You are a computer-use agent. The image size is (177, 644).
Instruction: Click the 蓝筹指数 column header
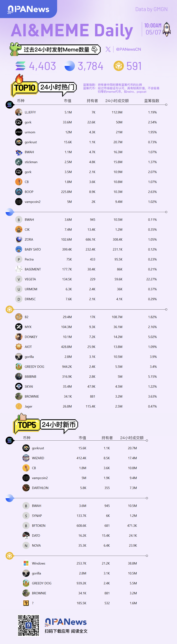click(152, 101)
